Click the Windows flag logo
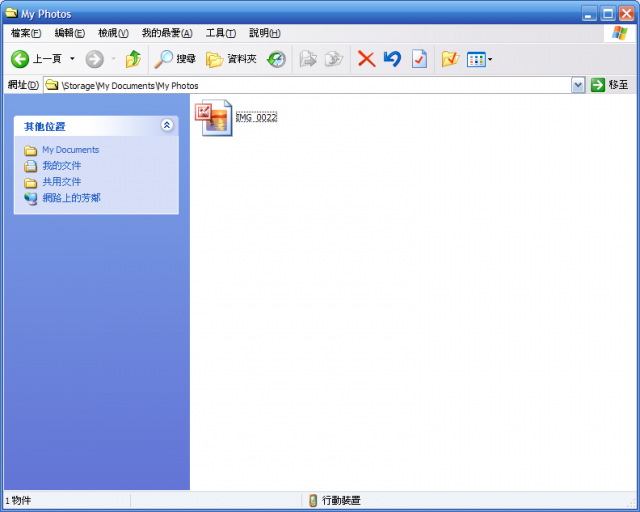This screenshot has width=640, height=512. [619, 33]
